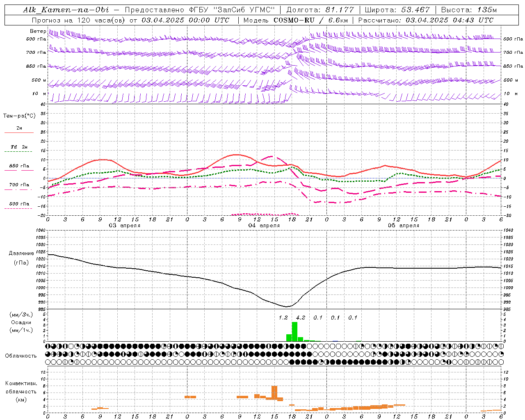Viewport: 525px width, 420px height.
Task: Click the '700 гПа' temperature legend entry
Action: [19, 185]
